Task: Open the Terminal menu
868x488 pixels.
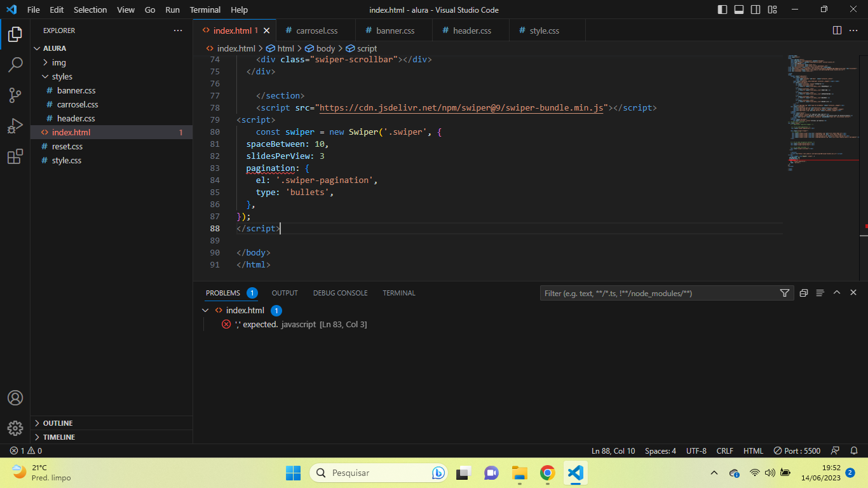Action: click(205, 10)
